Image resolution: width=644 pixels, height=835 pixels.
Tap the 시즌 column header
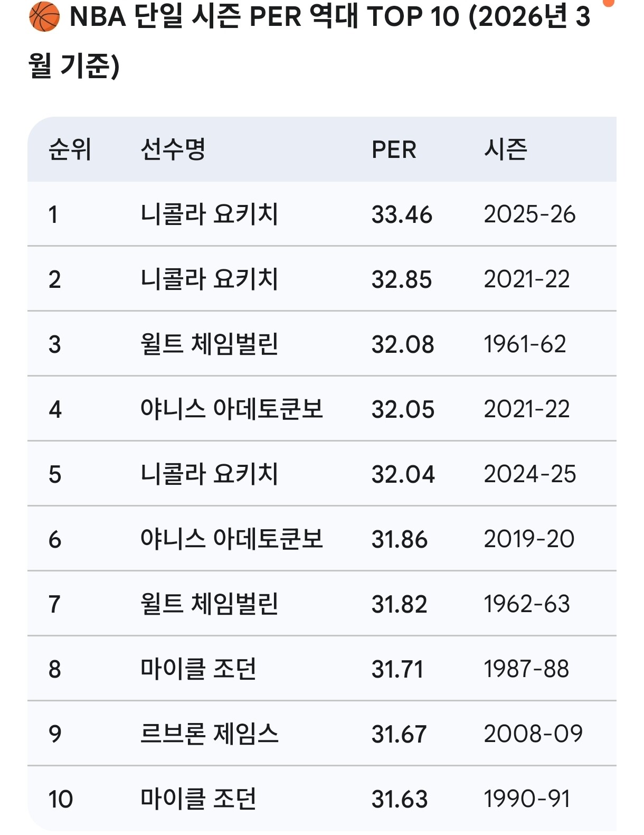(x=505, y=149)
